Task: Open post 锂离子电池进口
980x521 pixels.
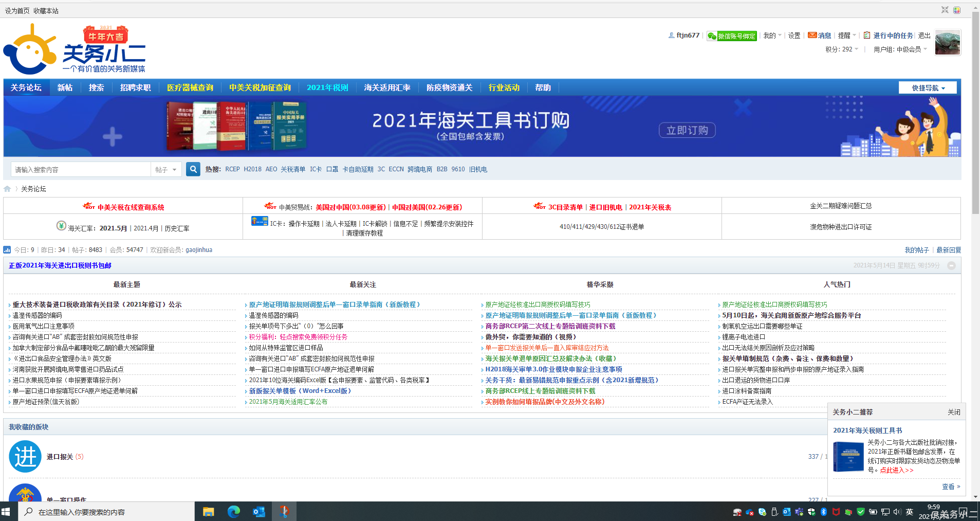Action: pyautogui.click(x=744, y=337)
